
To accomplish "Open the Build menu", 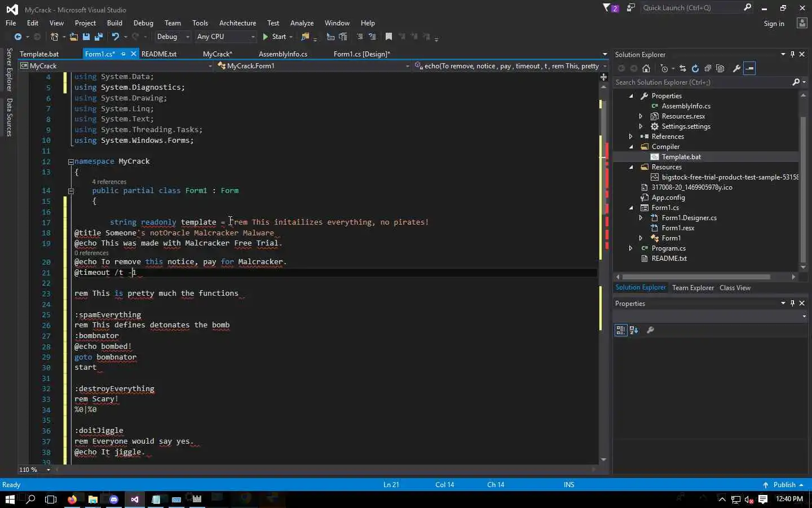I will tap(114, 23).
